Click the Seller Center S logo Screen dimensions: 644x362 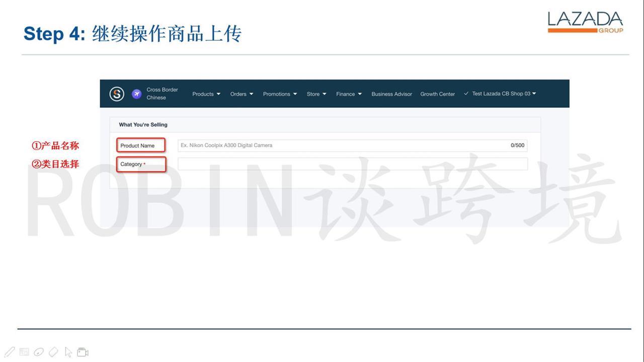(x=117, y=94)
